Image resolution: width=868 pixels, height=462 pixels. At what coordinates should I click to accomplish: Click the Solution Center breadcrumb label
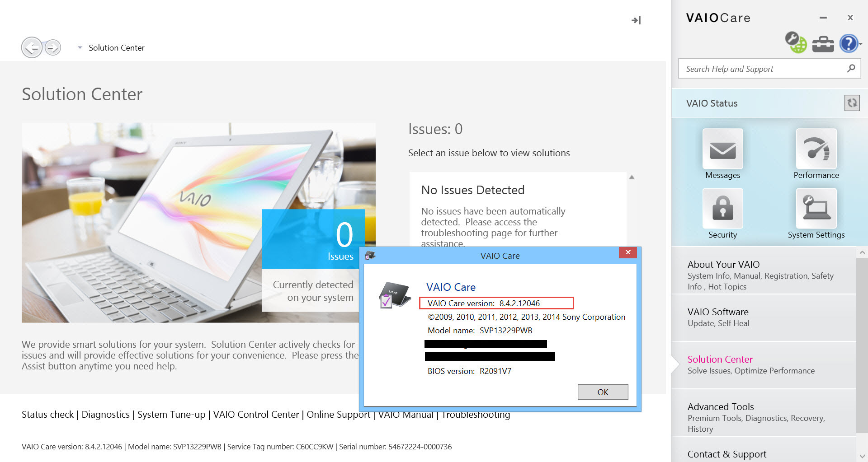(117, 47)
